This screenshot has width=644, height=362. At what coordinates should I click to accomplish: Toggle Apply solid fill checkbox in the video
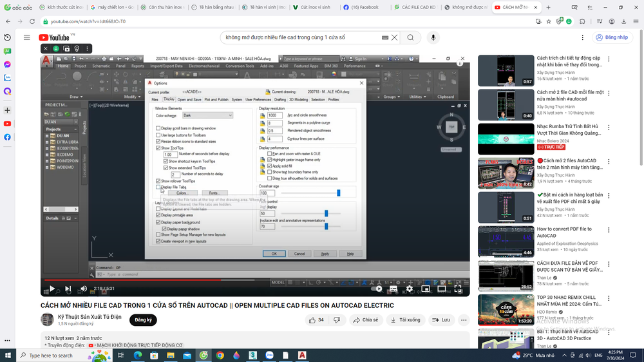click(x=270, y=166)
